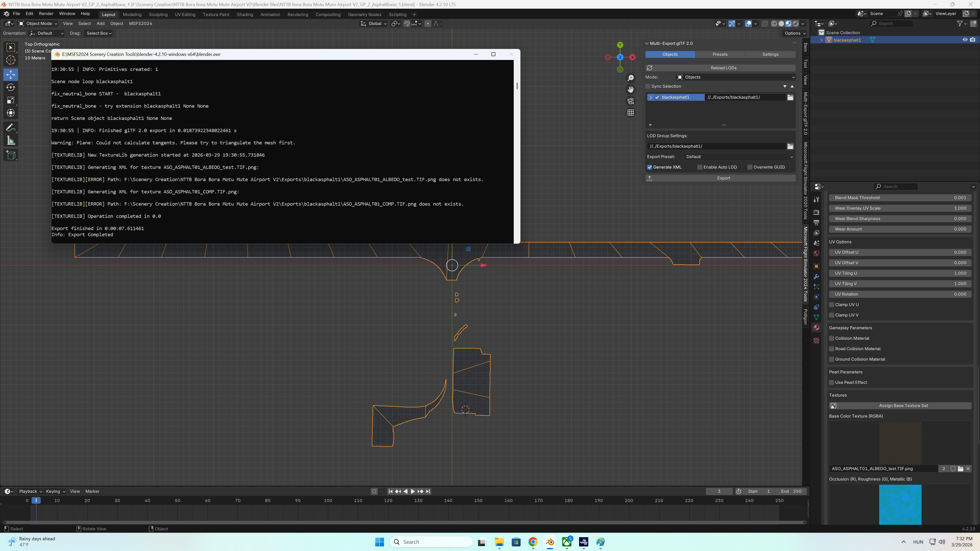This screenshot has height=551, width=980.
Task: Click the camera view gizmo icon
Action: click(x=630, y=101)
